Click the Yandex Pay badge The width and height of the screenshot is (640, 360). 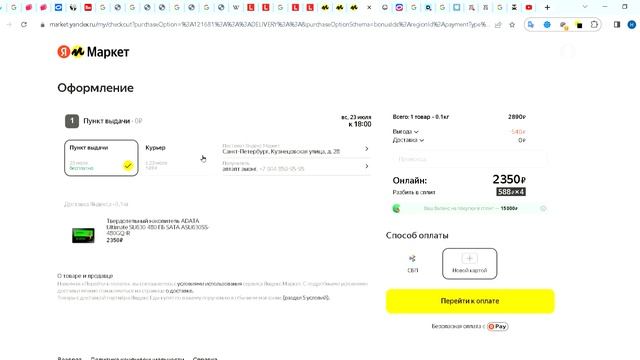(x=498, y=326)
